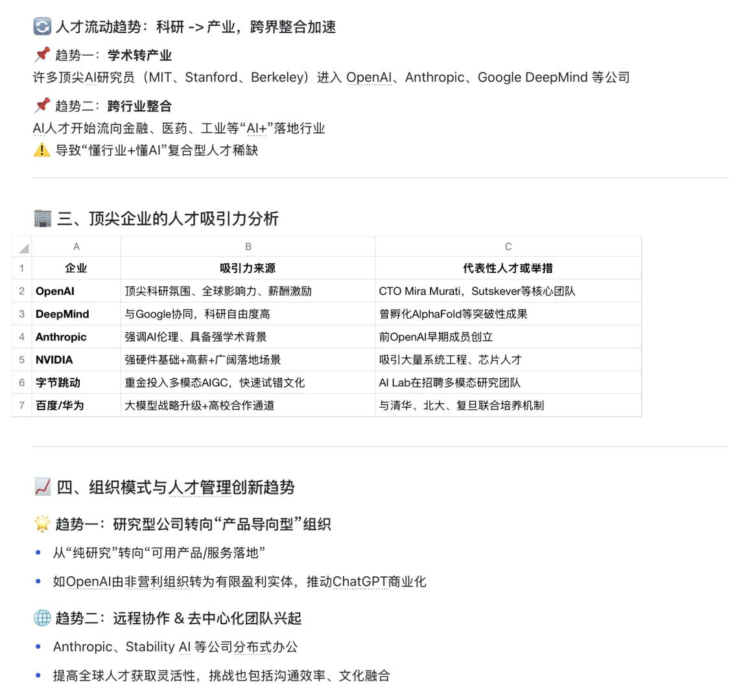Viewport: 741px width, 700px height.
Task: Click cell 强调AI伦理、具备强学术背景
Action: 248,337
